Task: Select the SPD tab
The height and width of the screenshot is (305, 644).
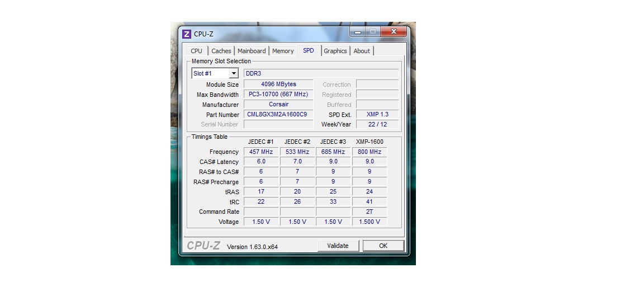Action: 309,50
